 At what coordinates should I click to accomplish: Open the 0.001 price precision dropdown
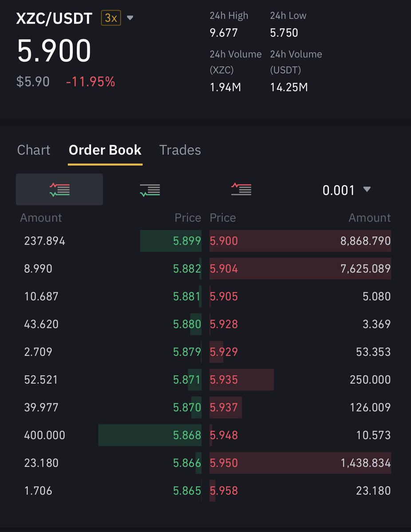[346, 190]
